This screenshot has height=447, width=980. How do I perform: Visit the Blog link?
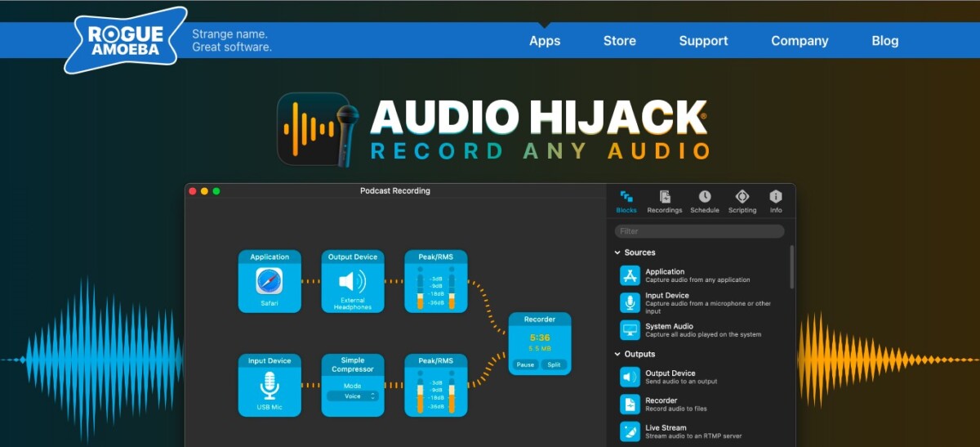[x=885, y=41]
